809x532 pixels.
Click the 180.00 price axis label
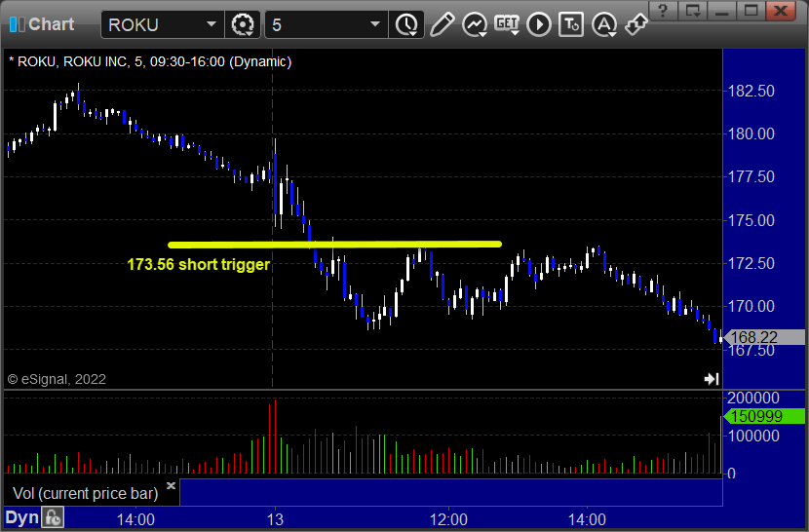751,134
